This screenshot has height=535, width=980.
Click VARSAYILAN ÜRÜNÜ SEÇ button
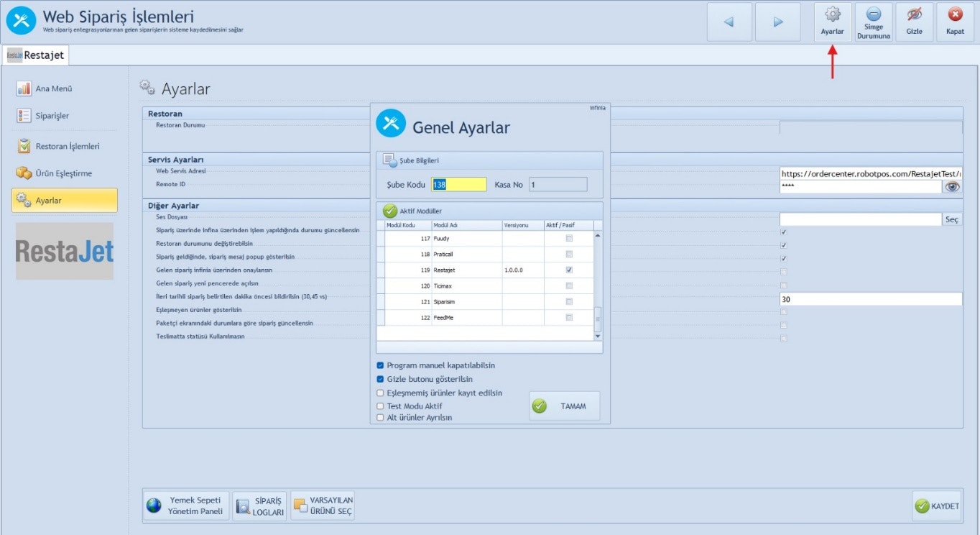[323, 506]
